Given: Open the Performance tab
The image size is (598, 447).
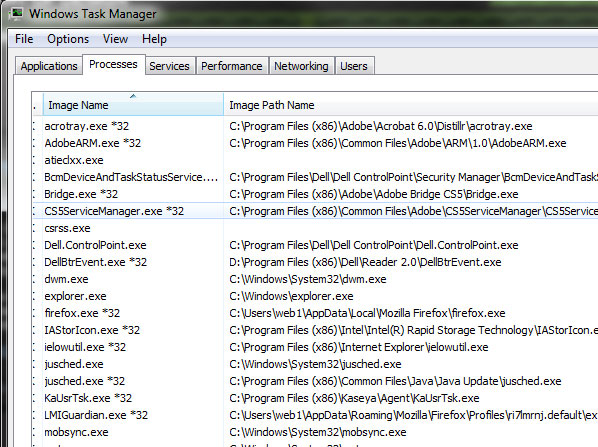Looking at the screenshot, I should 231,66.
